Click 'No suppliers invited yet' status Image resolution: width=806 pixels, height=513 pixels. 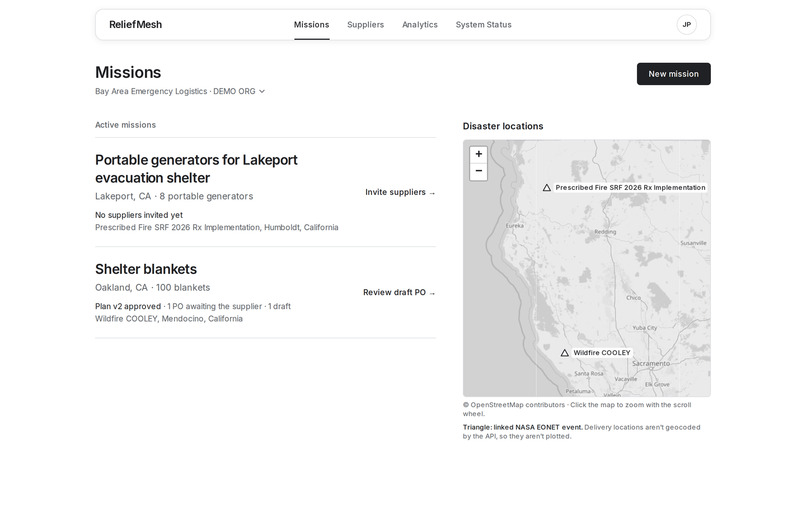pos(139,215)
